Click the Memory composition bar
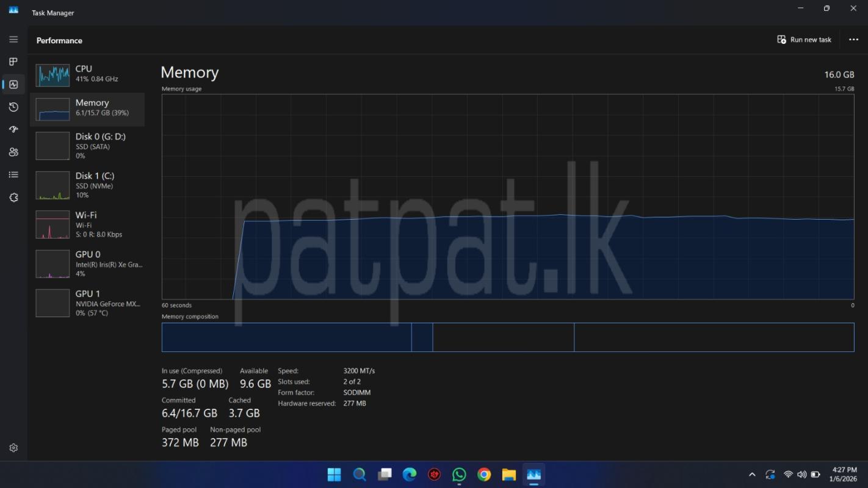868x488 pixels. pyautogui.click(x=507, y=337)
